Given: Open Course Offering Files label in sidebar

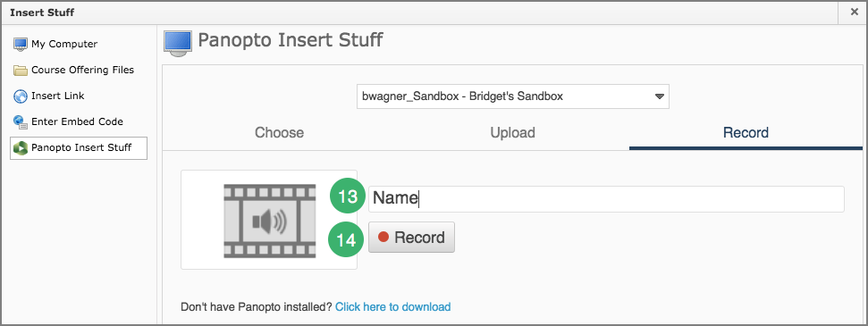Looking at the screenshot, I should [x=82, y=70].
